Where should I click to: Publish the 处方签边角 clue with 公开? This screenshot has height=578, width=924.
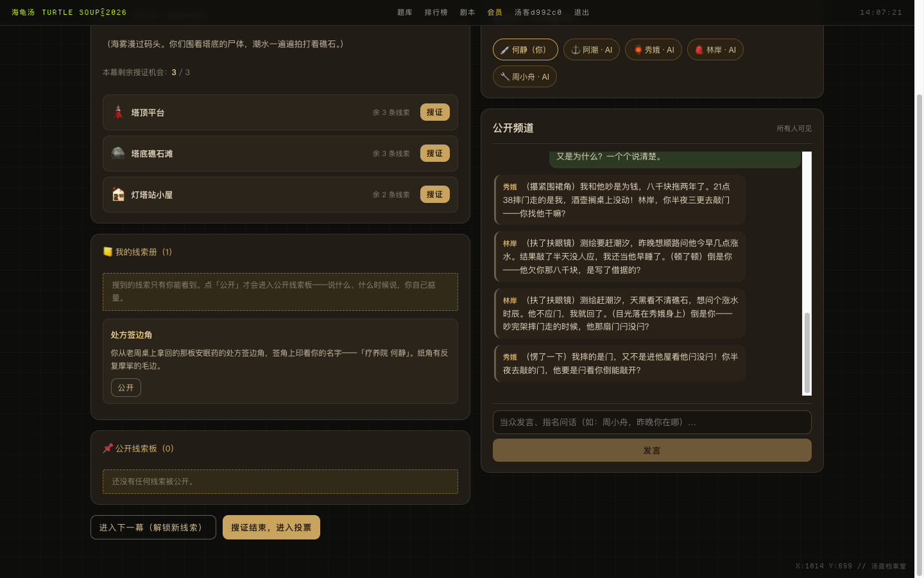click(x=126, y=387)
